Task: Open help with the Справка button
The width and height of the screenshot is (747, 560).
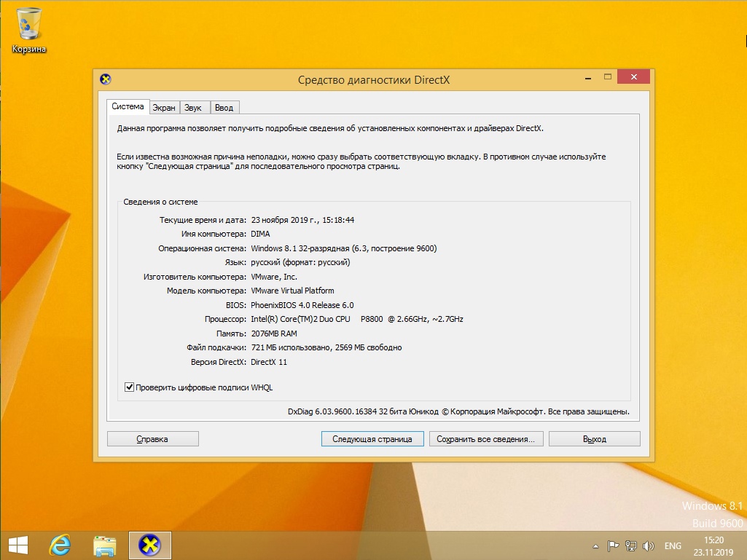Action: (x=152, y=439)
